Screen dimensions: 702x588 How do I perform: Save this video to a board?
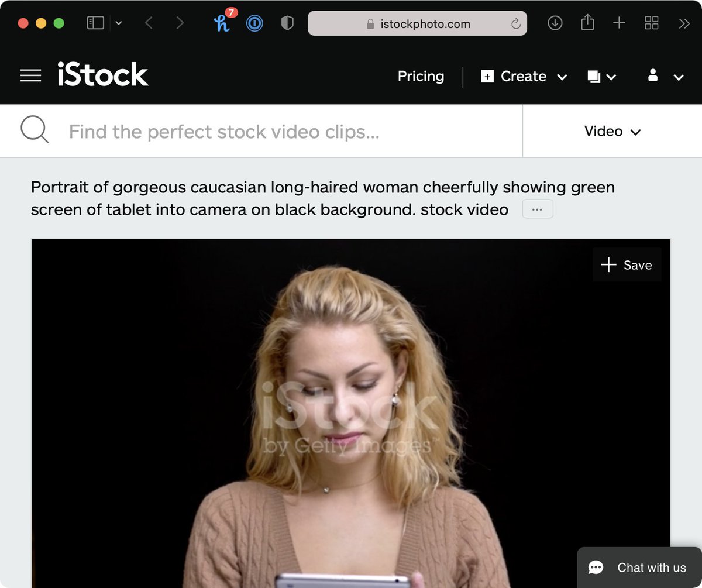click(627, 265)
